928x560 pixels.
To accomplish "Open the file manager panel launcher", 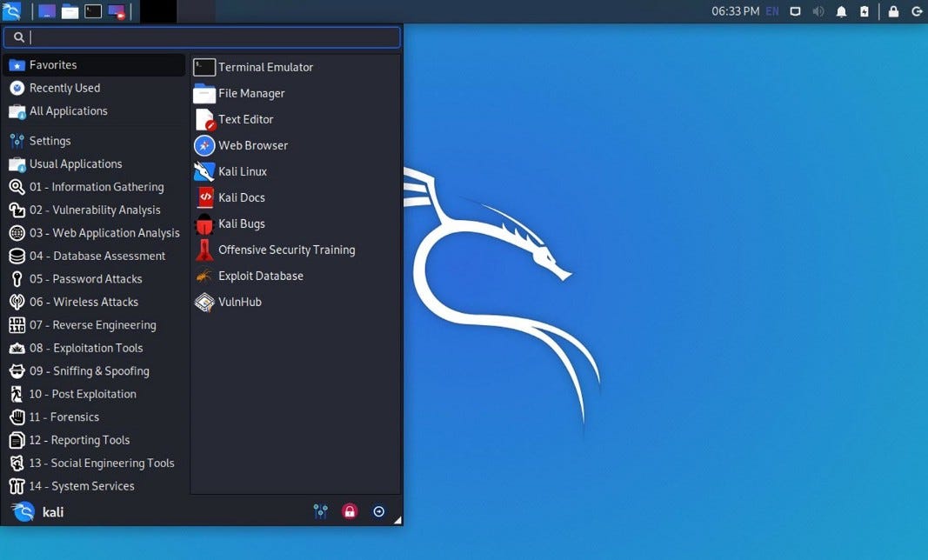I will 70,11.
